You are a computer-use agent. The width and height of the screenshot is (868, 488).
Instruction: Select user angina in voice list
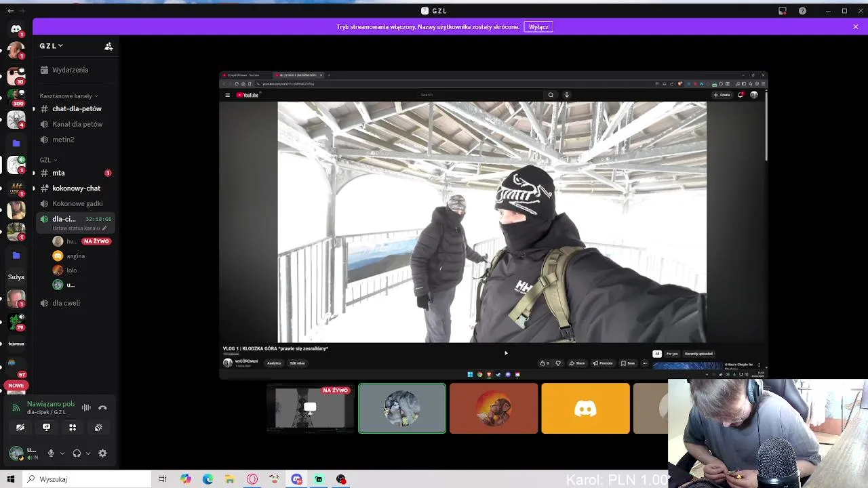[75, 256]
